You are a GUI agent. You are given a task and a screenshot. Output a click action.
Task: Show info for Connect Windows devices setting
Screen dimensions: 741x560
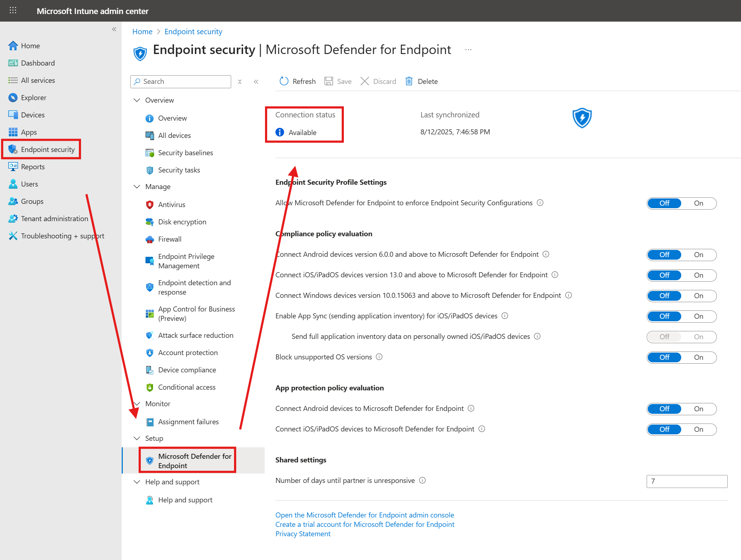tap(569, 295)
